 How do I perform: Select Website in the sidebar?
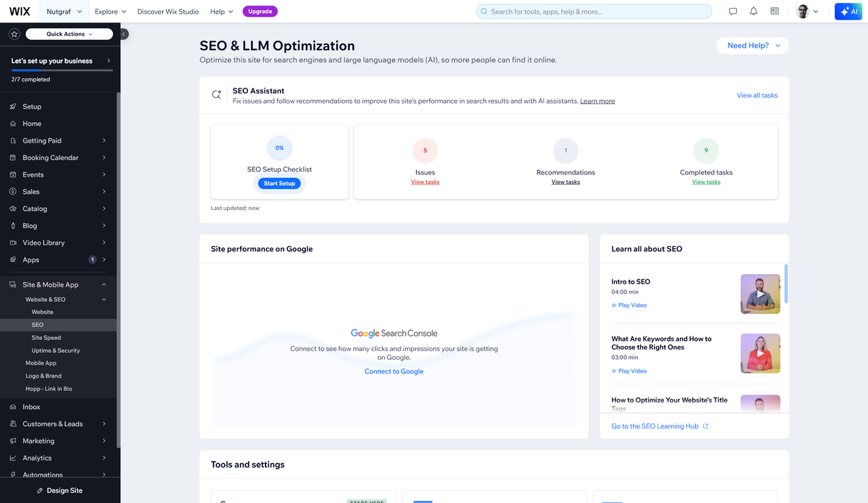click(43, 312)
